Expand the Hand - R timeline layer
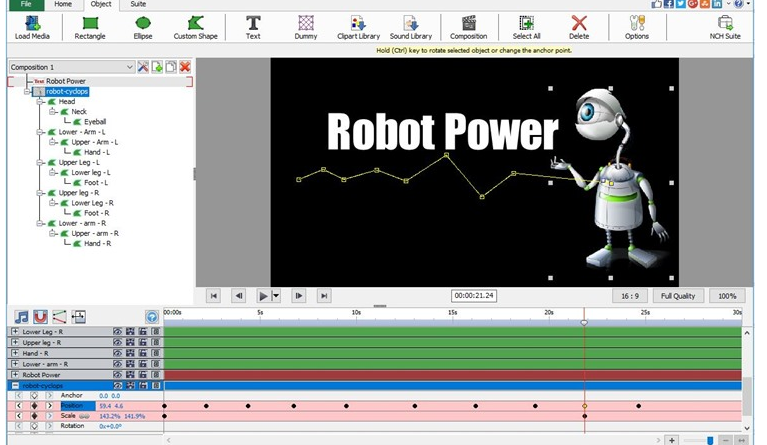The height and width of the screenshot is (445, 767). (15, 353)
